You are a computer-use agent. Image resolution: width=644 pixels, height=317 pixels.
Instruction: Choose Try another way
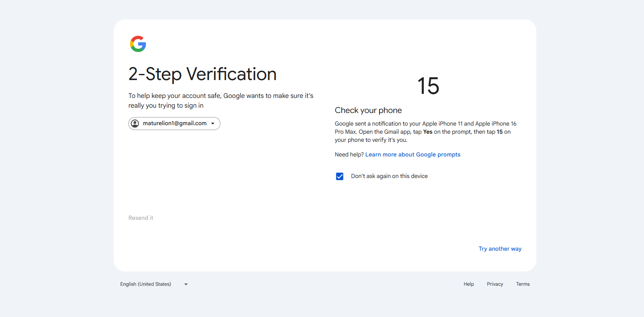click(x=500, y=249)
